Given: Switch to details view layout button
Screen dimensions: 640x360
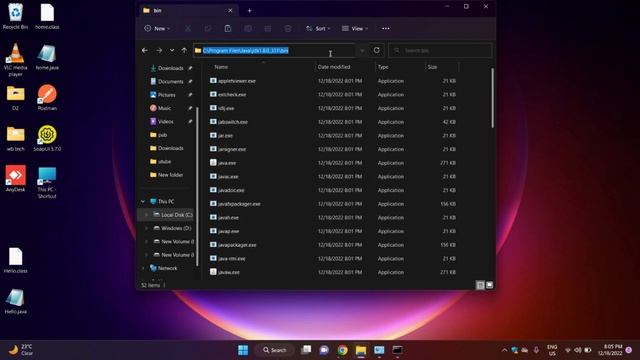Looking at the screenshot, I should [480, 285].
